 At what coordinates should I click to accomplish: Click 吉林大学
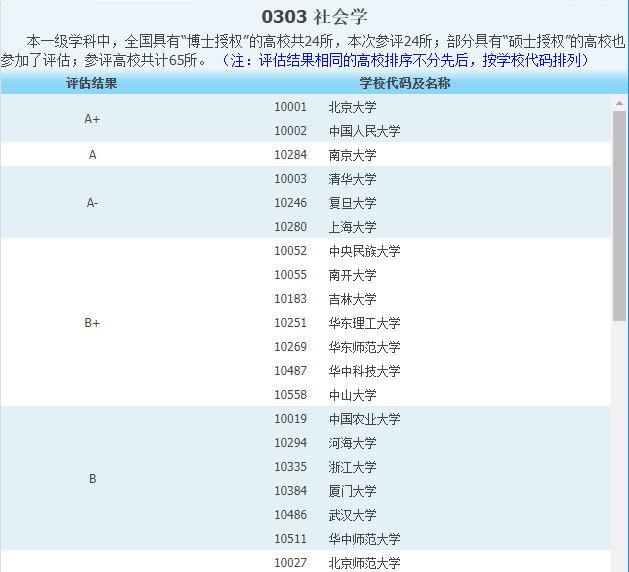pyautogui.click(x=353, y=299)
